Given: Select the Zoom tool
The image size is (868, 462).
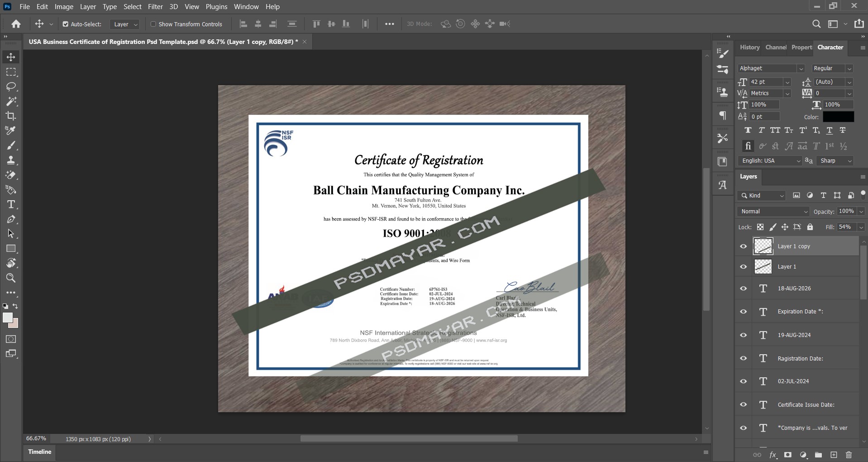Looking at the screenshot, I should [x=11, y=278].
